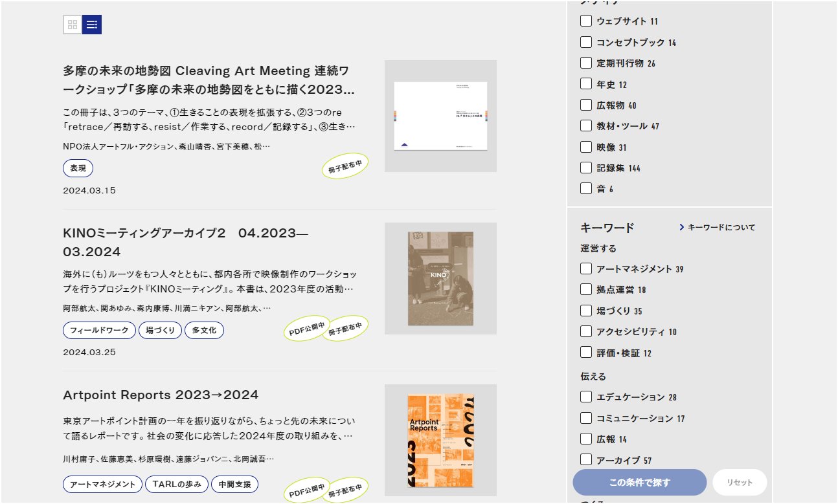Check the 映像 filter
The image size is (838, 504).
(586, 147)
